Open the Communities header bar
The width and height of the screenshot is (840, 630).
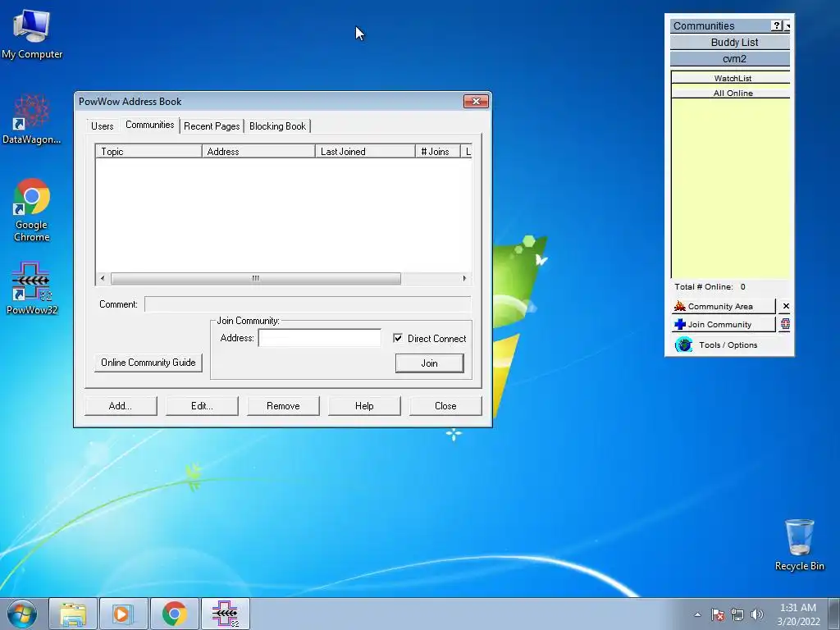click(720, 25)
